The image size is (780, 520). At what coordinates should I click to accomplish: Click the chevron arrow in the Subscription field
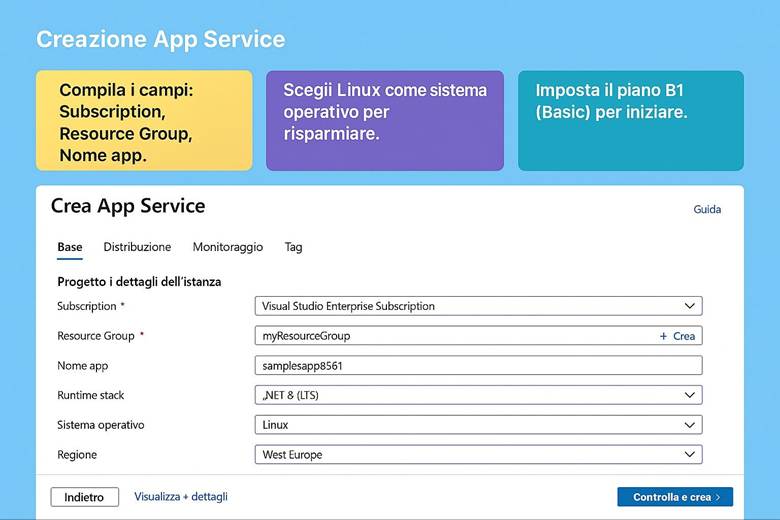point(689,306)
